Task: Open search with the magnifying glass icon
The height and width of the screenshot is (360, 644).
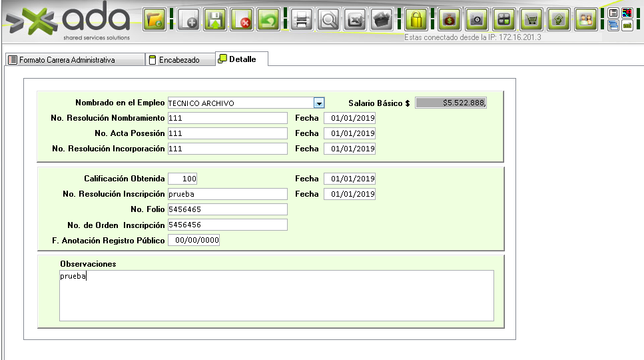Action: click(328, 19)
